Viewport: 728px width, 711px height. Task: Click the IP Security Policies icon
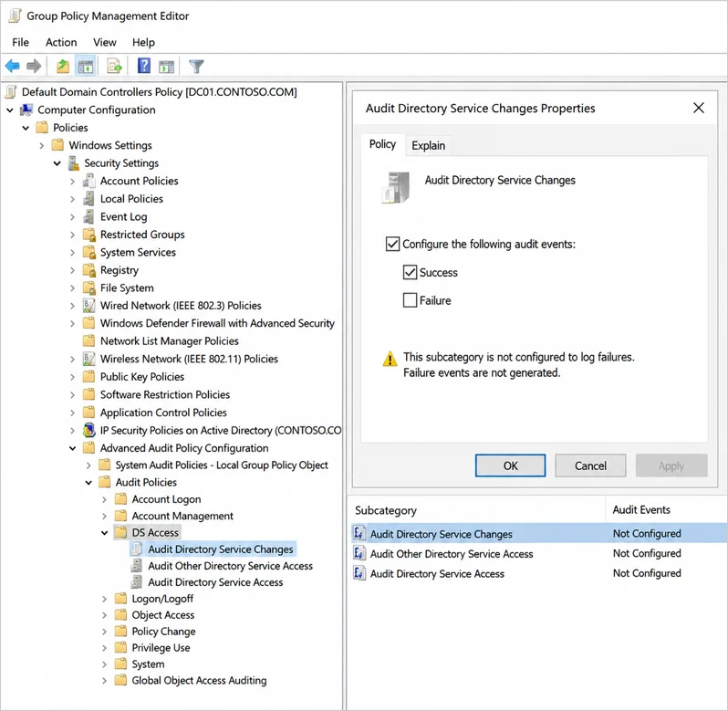[88, 430]
